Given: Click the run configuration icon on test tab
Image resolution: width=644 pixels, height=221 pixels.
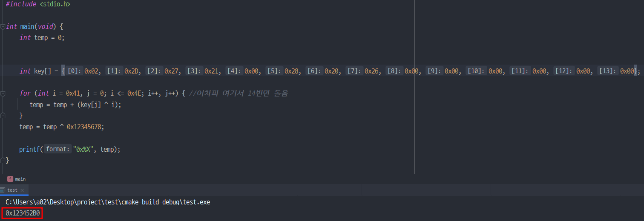Looking at the screenshot, I should tap(3, 190).
